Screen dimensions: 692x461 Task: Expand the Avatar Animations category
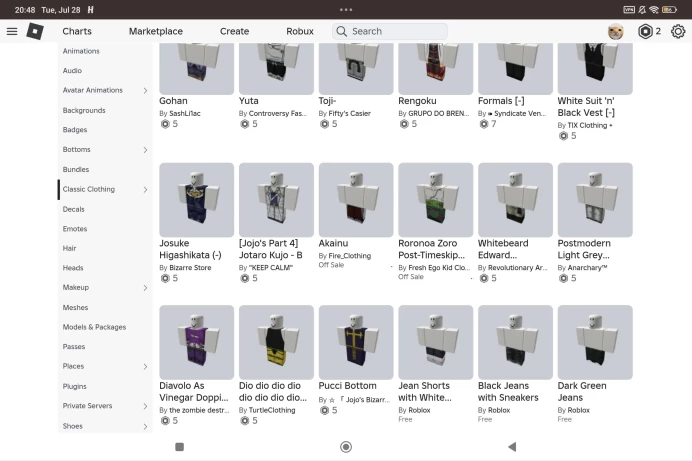pos(145,90)
